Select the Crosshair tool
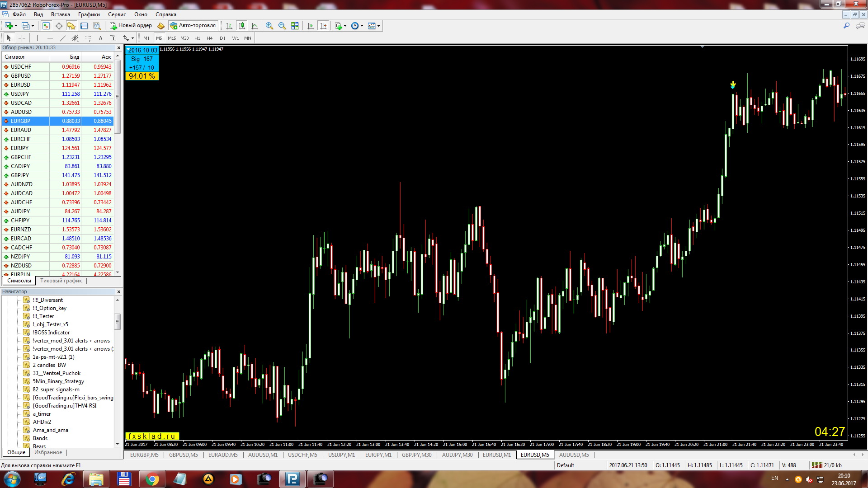The width and height of the screenshot is (868, 488). [22, 38]
